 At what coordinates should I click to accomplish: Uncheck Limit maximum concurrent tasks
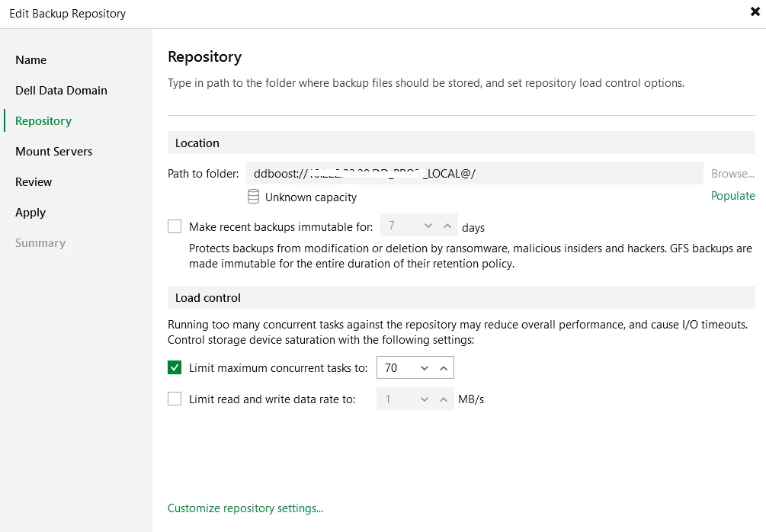click(175, 368)
